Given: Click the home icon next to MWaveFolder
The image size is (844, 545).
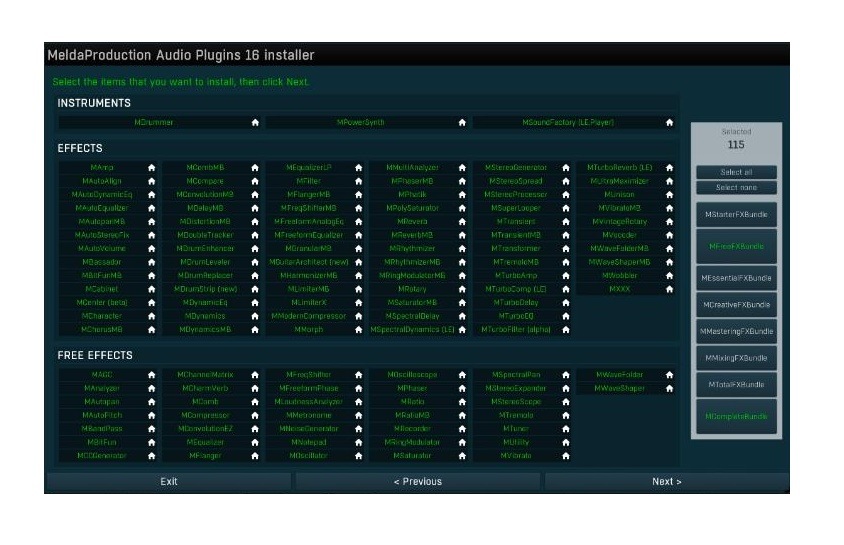Looking at the screenshot, I should [x=669, y=375].
